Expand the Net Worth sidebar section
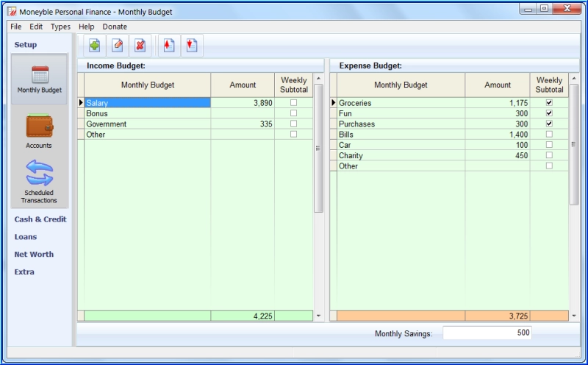The width and height of the screenshot is (588, 365). pos(34,254)
